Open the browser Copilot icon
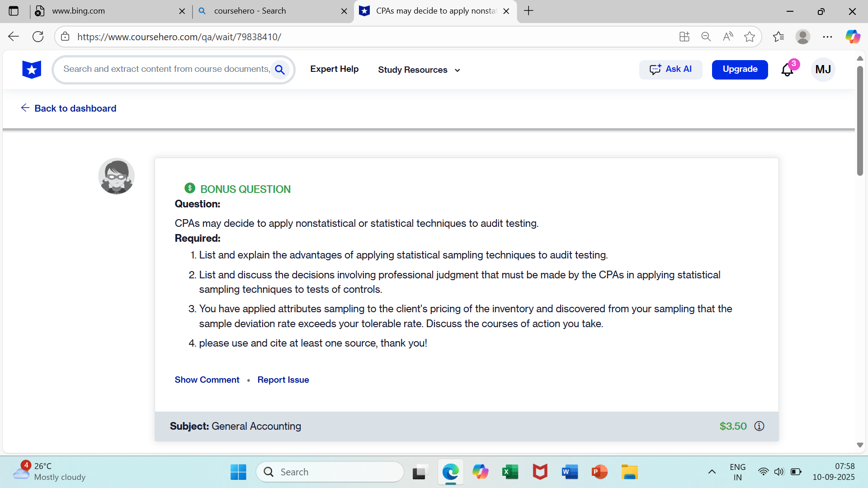The height and width of the screenshot is (488, 868). (853, 37)
